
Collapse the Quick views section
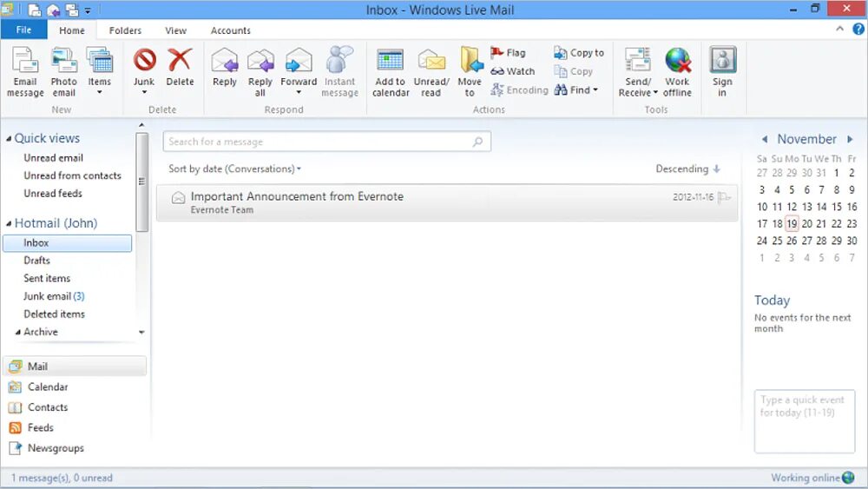(9, 139)
